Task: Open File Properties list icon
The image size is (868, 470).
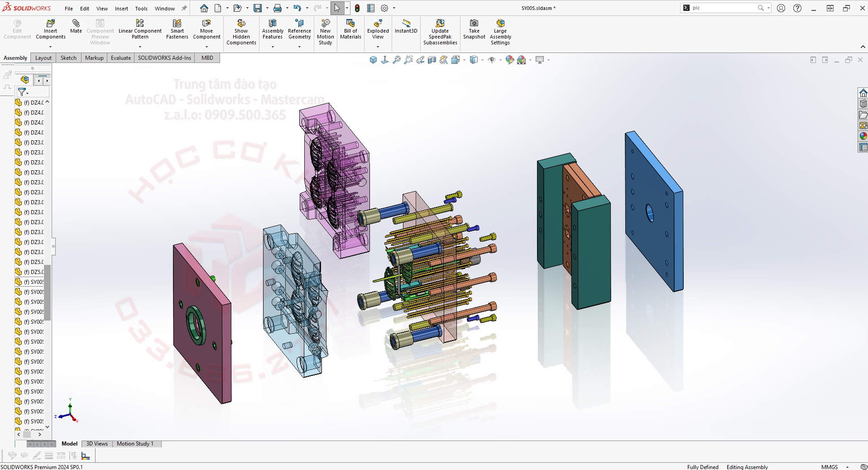Action: 371,8
